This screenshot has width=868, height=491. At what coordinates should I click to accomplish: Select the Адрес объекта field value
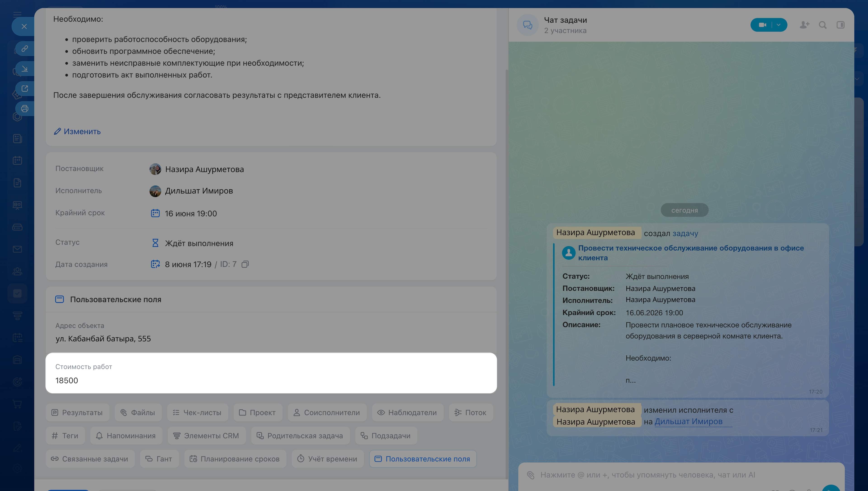[x=103, y=339]
